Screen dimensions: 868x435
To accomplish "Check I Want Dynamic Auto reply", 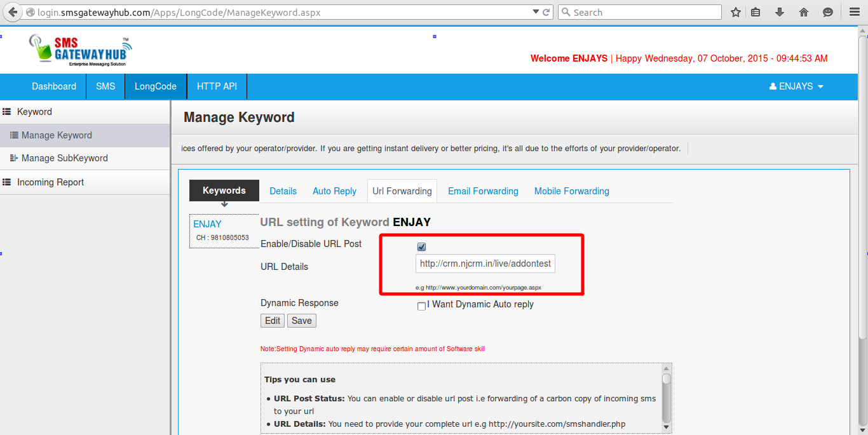I will click(x=421, y=306).
